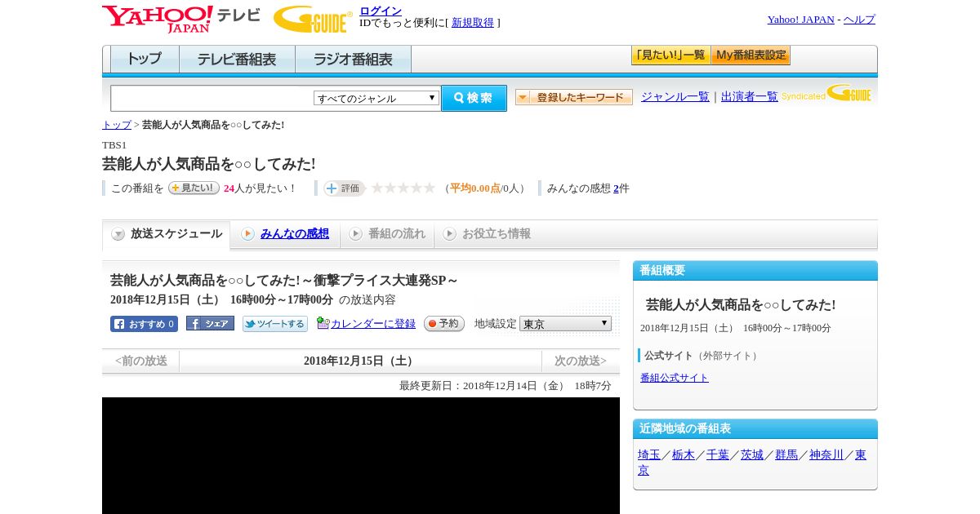Select the 放送スケジュール tab

coord(167,234)
